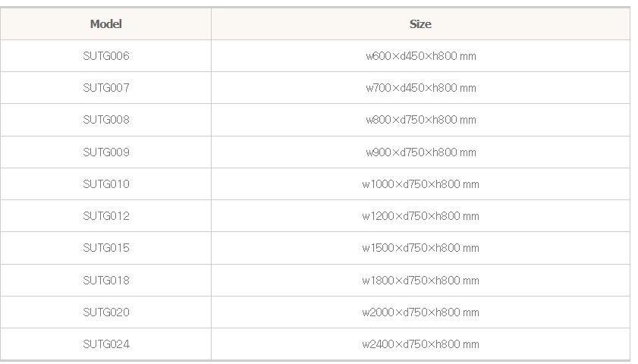Click the w600×d450×h800 mm size cell
The image size is (638, 364).
pos(420,56)
